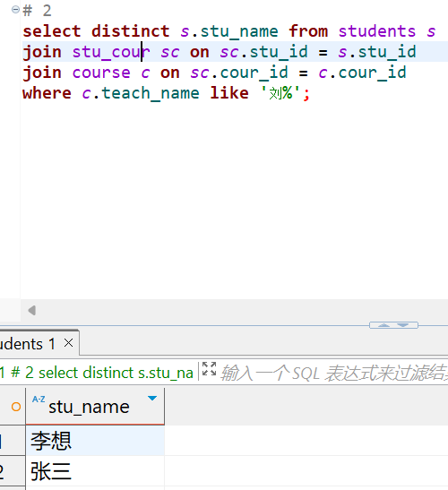Screen dimensions: 448x490
Task: Click the down arrow on the panel divider
Action: (x=403, y=325)
